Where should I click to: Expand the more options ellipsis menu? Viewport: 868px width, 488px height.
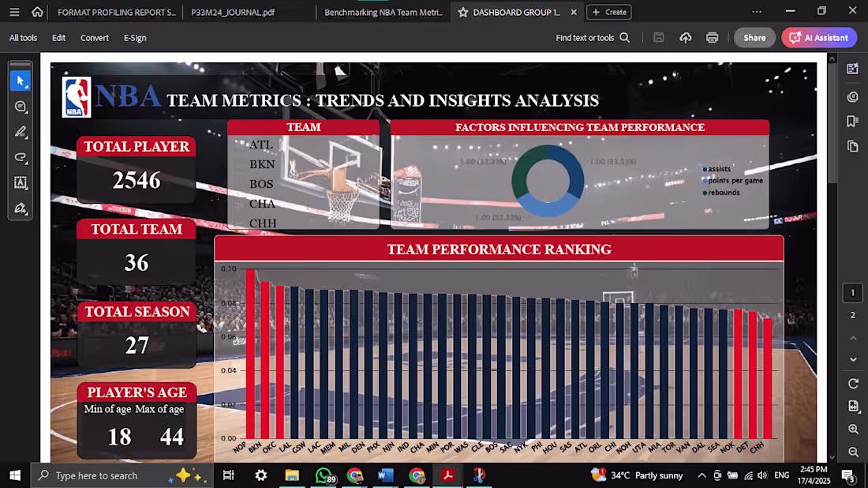[758, 11]
